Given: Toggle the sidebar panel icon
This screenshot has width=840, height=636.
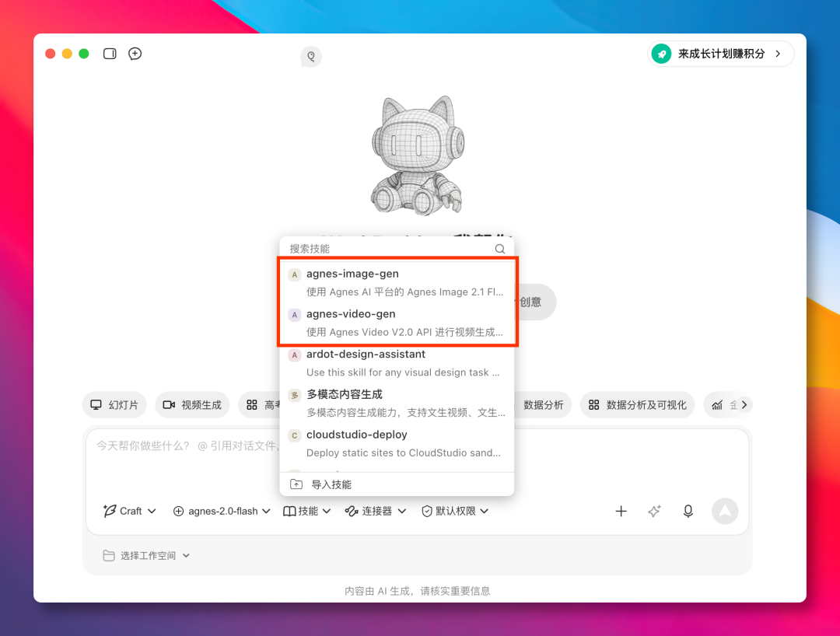Looking at the screenshot, I should pyautogui.click(x=110, y=54).
